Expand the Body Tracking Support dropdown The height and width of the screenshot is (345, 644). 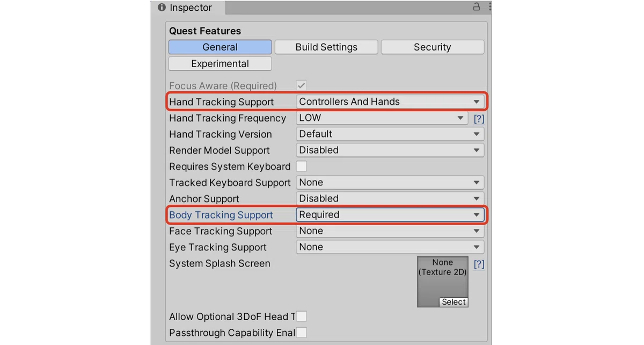point(390,214)
